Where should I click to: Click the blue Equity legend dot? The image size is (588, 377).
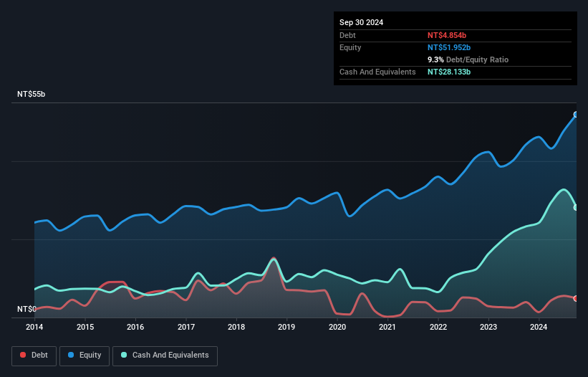coord(71,355)
